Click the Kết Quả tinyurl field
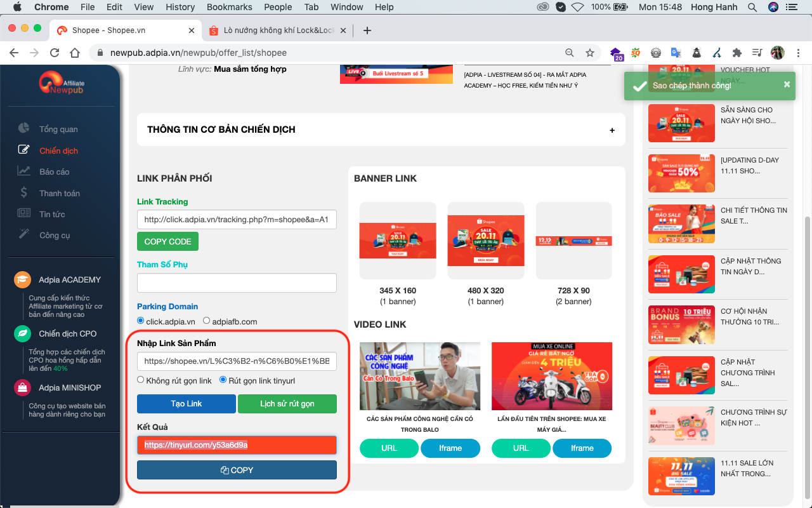Image resolution: width=812 pixels, height=508 pixels. click(237, 445)
